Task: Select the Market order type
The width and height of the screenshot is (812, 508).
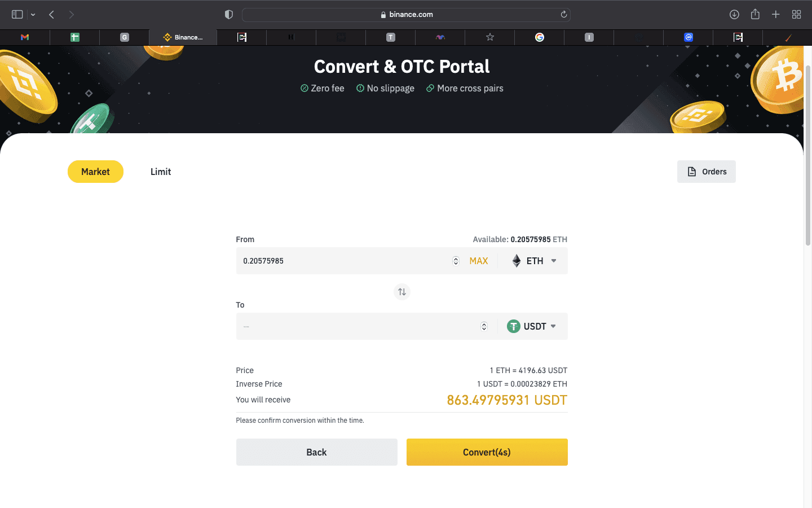Action: (x=95, y=172)
